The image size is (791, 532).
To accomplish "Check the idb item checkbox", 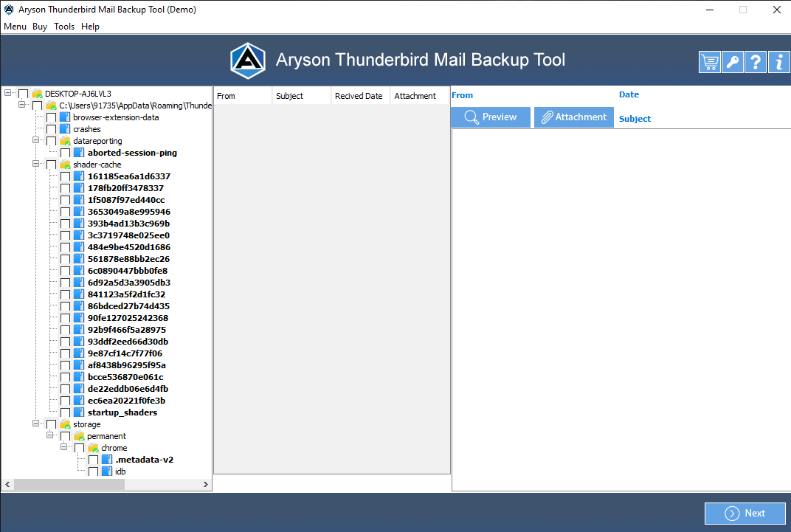I will coord(93,471).
